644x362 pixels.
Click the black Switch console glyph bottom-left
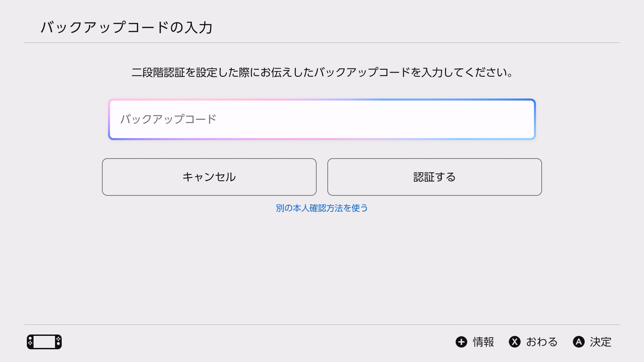point(45,342)
